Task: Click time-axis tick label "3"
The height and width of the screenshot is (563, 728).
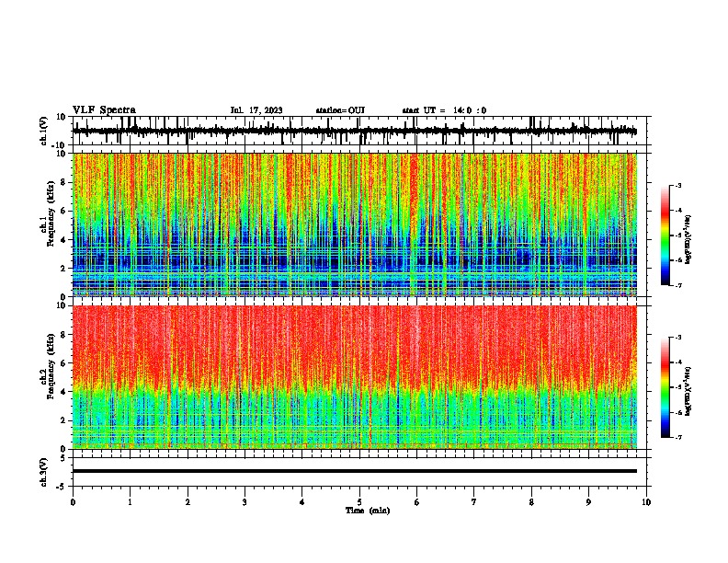Action: click(245, 502)
